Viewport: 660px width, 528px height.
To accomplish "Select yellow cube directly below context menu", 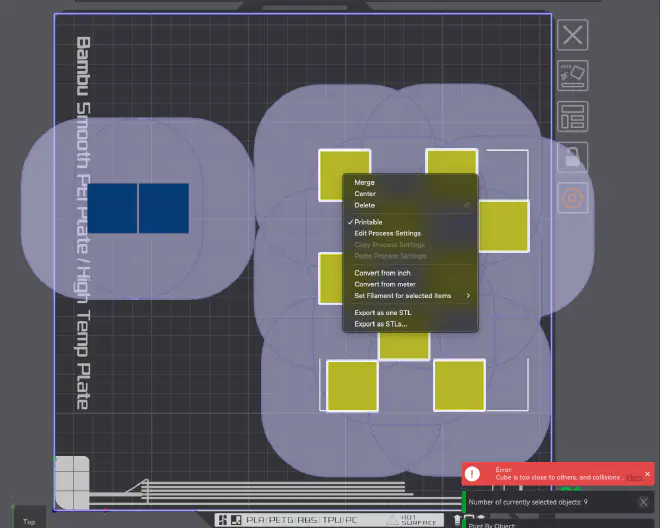I will pyautogui.click(x=404, y=346).
